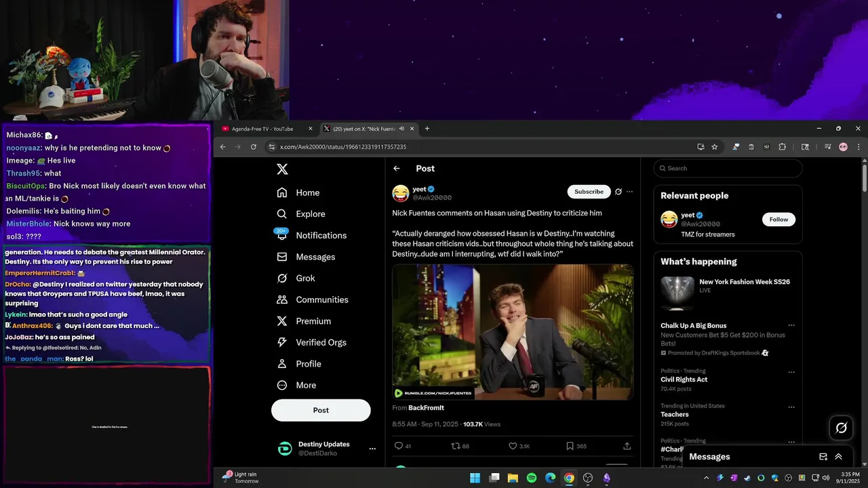Click the floating Grok button

(842, 428)
